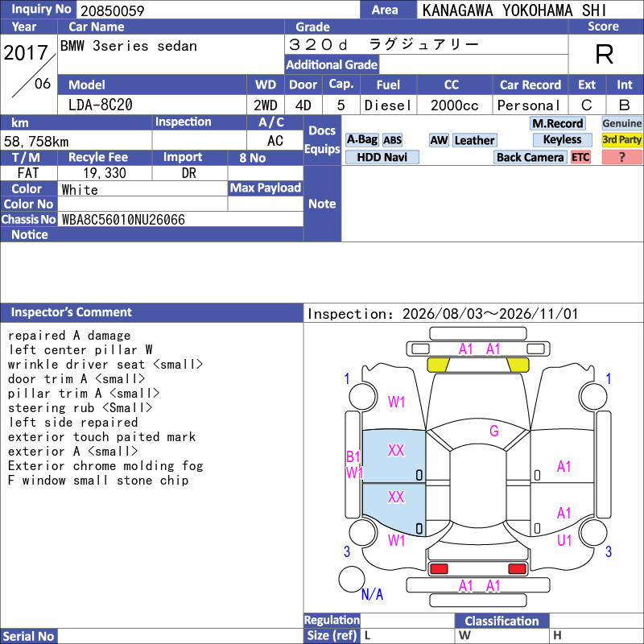Click the lower XX mark on rear door
This screenshot has height=644, width=644.
click(x=396, y=497)
